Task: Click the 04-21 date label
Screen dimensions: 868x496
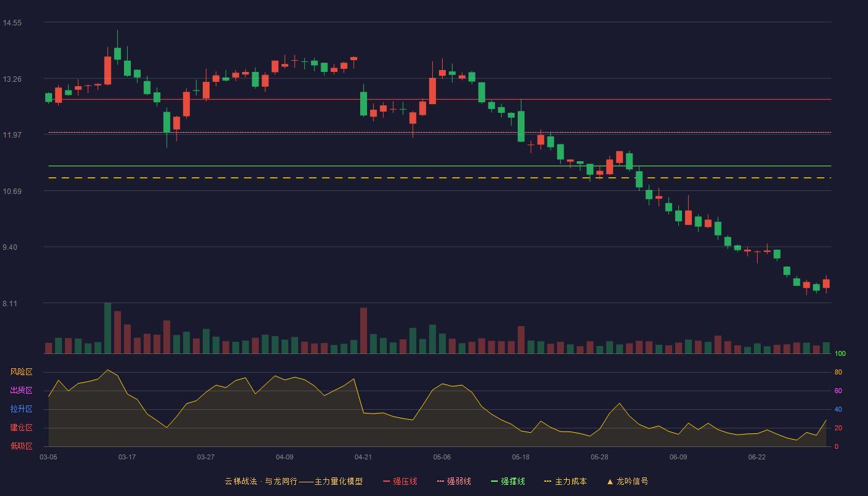Action: click(363, 457)
